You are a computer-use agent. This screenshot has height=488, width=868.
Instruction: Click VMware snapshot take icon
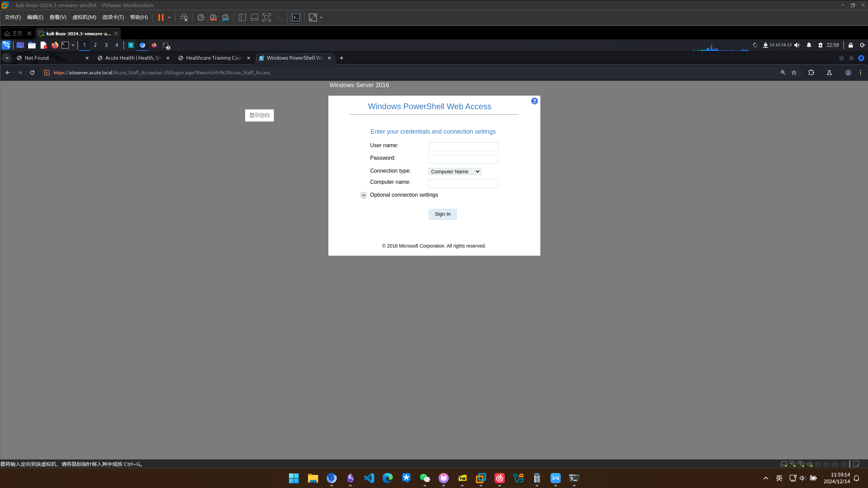(201, 18)
